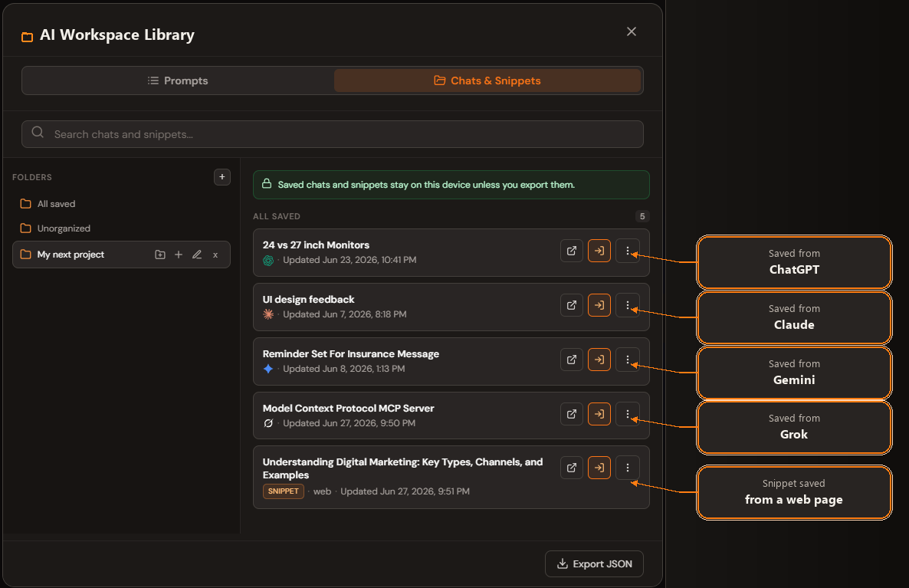Expand the options menu for the Insurance Message chat

point(627,360)
